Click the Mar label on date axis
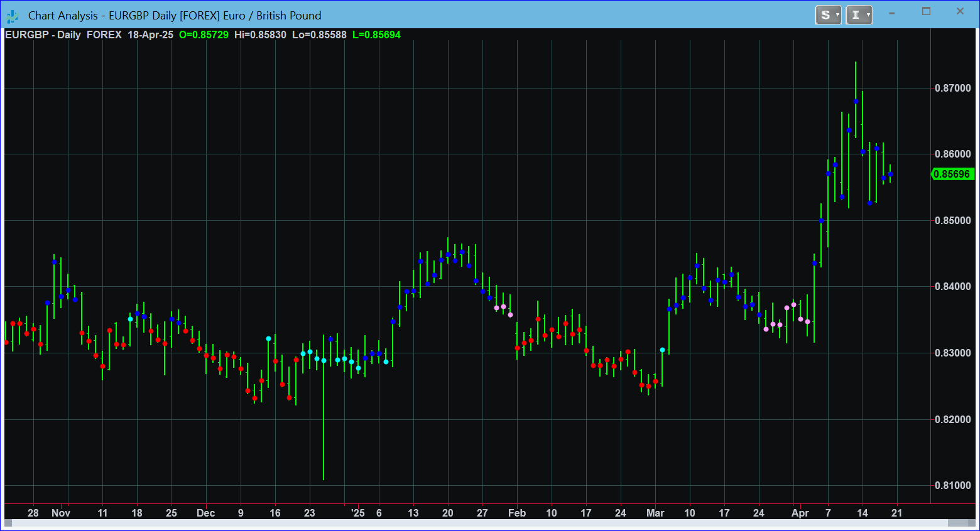Screen dimensions: 980x531 click(655, 513)
